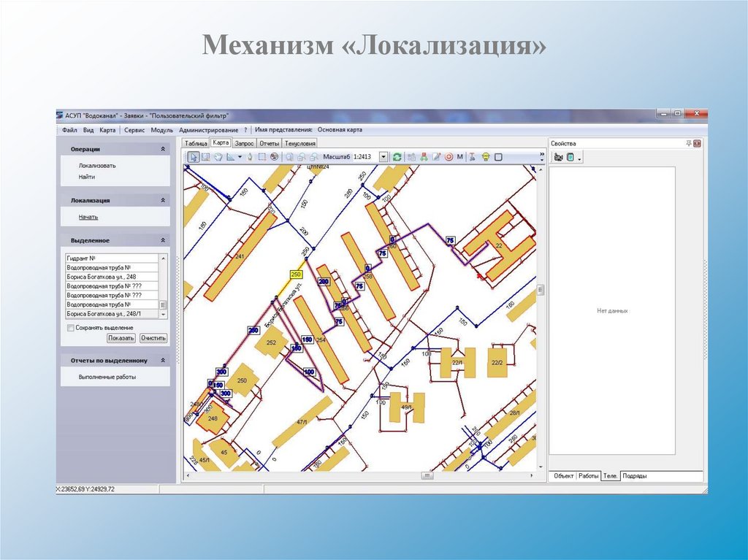Click the green refresh map icon
This screenshot has width=748, height=560.
[397, 157]
